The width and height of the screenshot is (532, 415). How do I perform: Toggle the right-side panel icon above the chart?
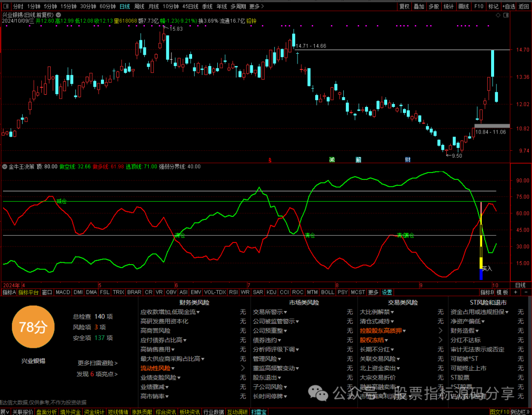(x=506, y=15)
